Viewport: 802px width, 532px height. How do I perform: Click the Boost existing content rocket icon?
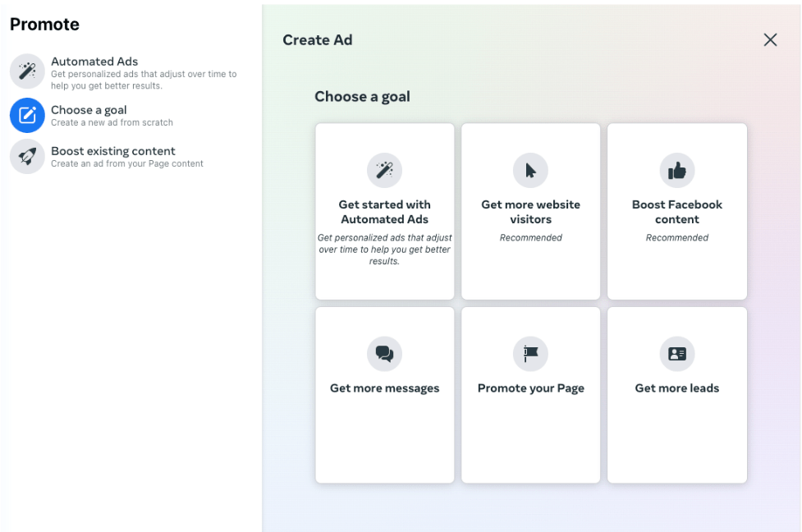click(27, 156)
